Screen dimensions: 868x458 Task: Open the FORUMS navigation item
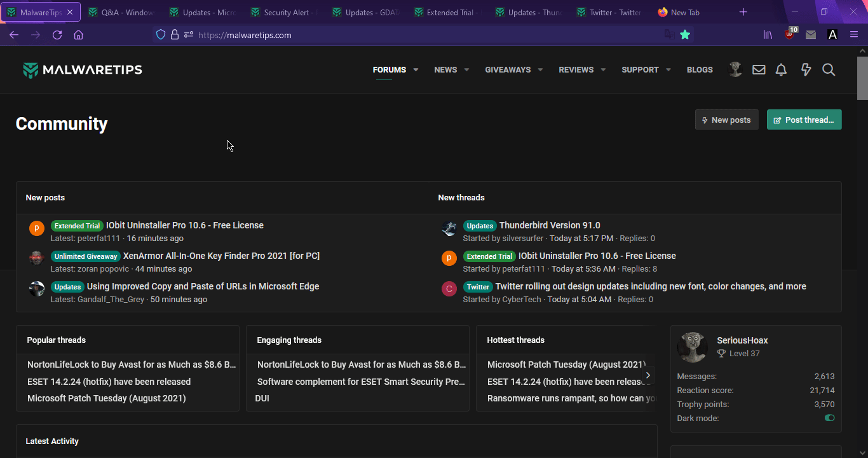(x=390, y=70)
